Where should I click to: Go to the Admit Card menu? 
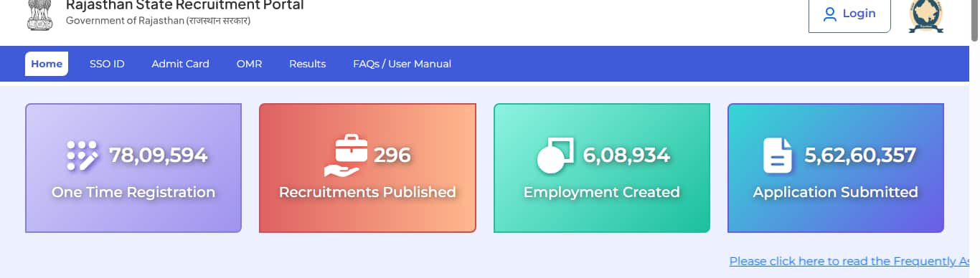coord(180,64)
